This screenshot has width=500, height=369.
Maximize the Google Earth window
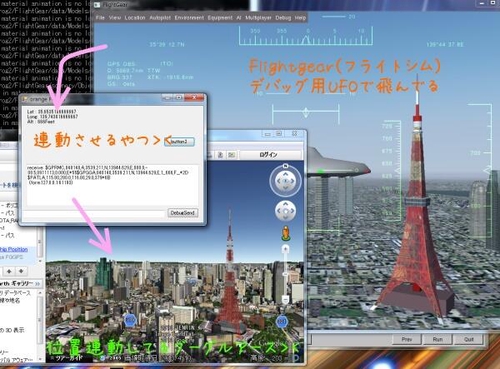(x=279, y=134)
